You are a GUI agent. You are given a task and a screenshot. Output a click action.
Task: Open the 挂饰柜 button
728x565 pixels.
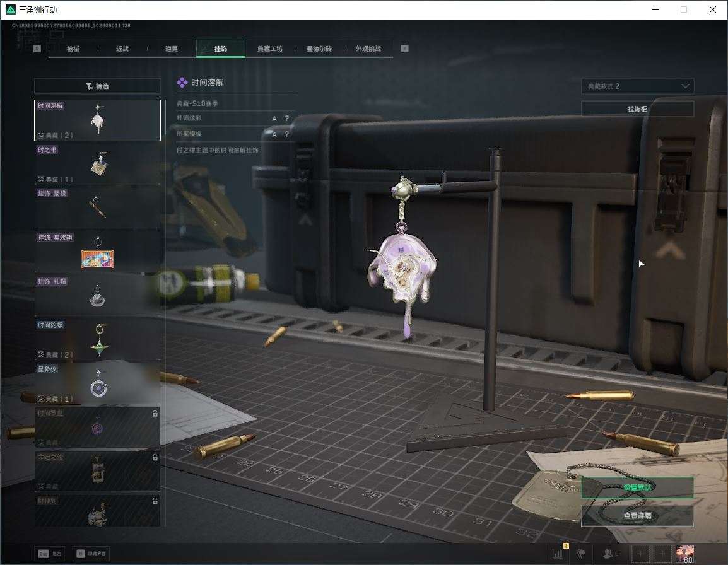click(x=637, y=108)
